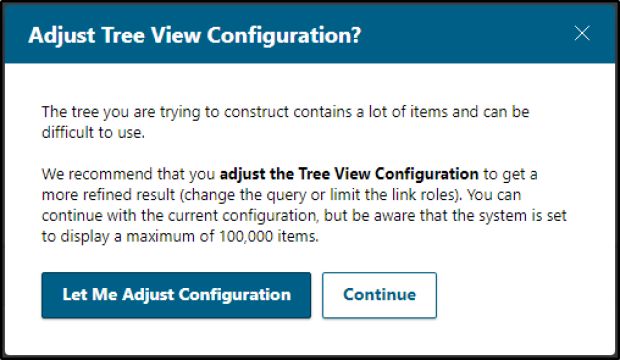
Task: Click the bold 'adjust the Tree View Configuration' text
Action: tap(349, 174)
